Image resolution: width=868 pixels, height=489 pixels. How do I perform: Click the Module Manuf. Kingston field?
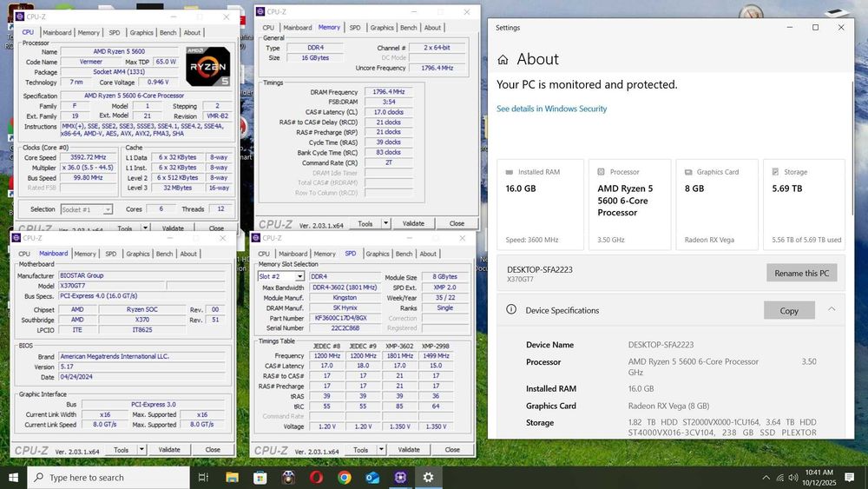point(345,297)
